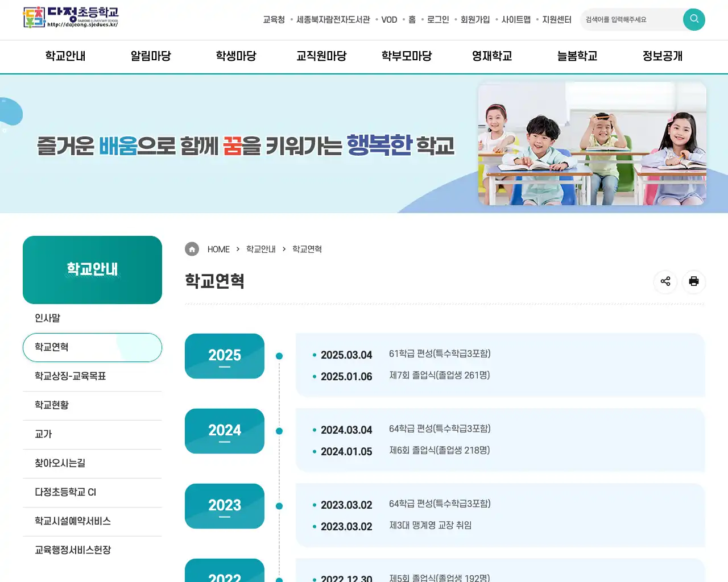Click the 2025.03.04 date entry
Image resolution: width=728 pixels, height=582 pixels.
click(346, 355)
